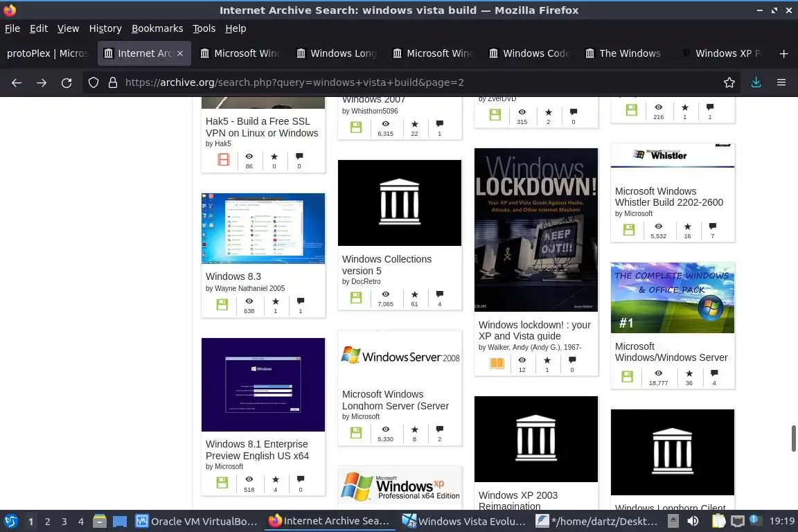Viewport: 798px width, 532px height.
Task: Open the Windows XP Professional x64 Edition thumbnail
Action: coord(400,487)
